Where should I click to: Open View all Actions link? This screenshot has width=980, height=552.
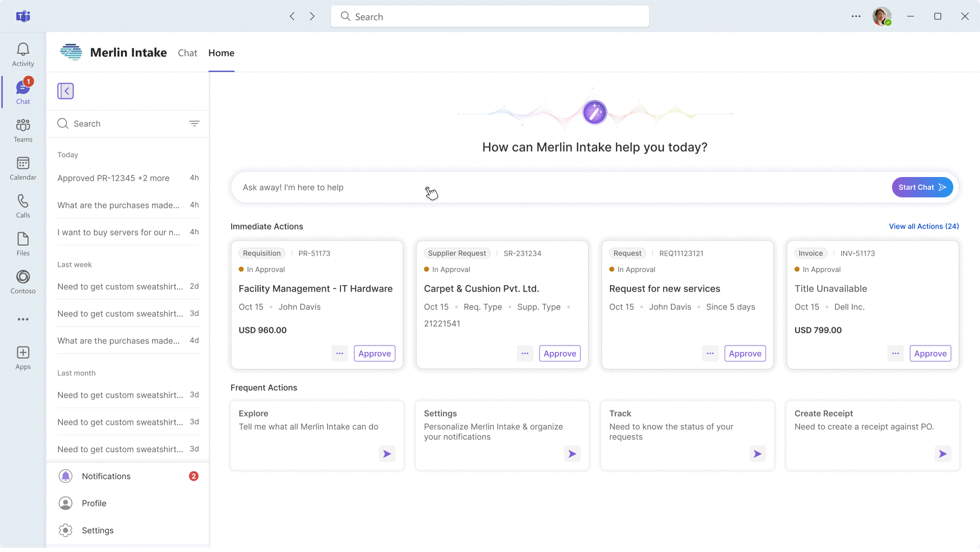pos(923,226)
